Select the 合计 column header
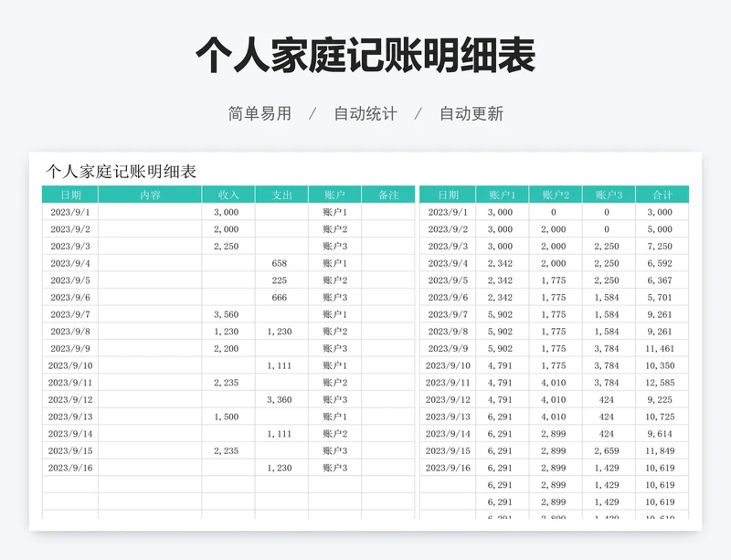 pyautogui.click(x=662, y=195)
